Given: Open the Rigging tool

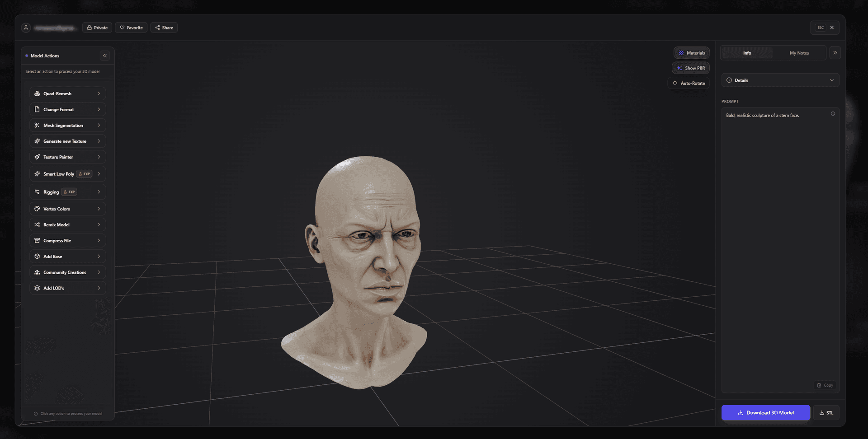Looking at the screenshot, I should pos(67,191).
